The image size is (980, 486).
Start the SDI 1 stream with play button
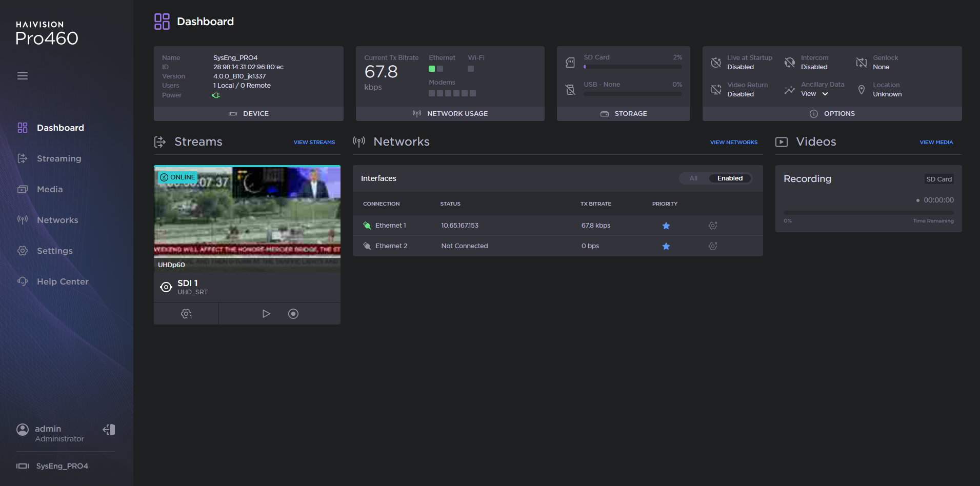click(266, 314)
